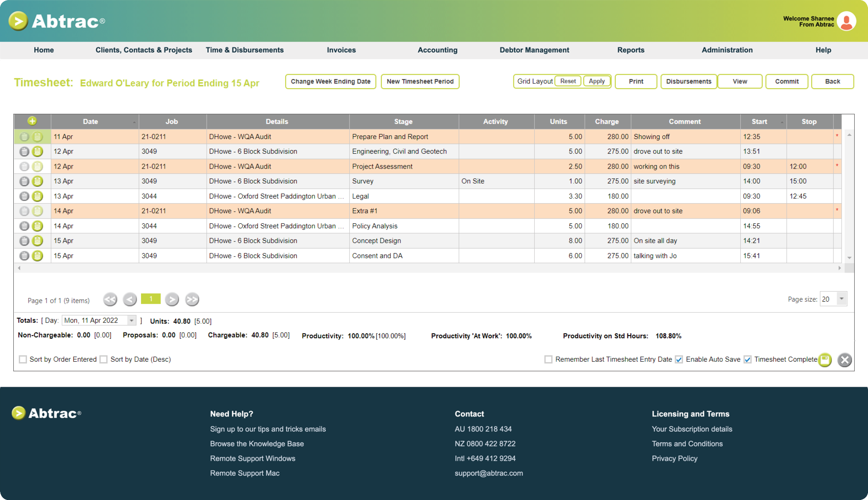Click the add new timesheet entry icon
This screenshot has width=868, height=500.
[32, 121]
